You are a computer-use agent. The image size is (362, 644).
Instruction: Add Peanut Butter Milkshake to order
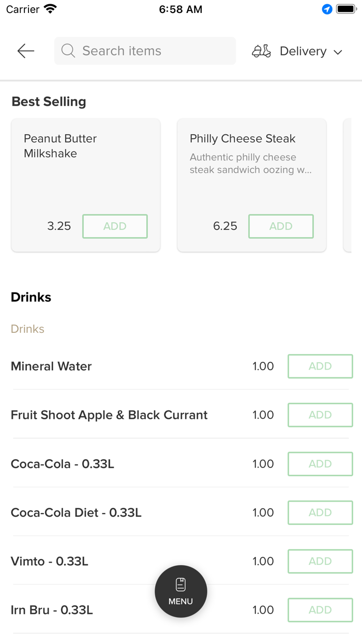click(115, 226)
